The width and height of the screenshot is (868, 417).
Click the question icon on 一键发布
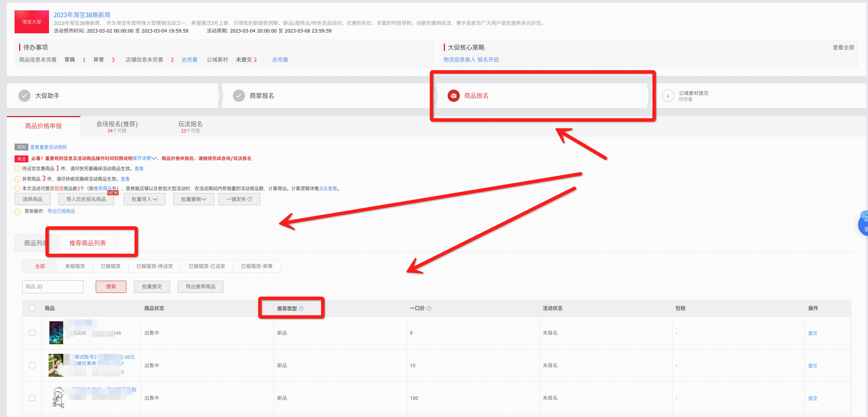tap(250, 199)
